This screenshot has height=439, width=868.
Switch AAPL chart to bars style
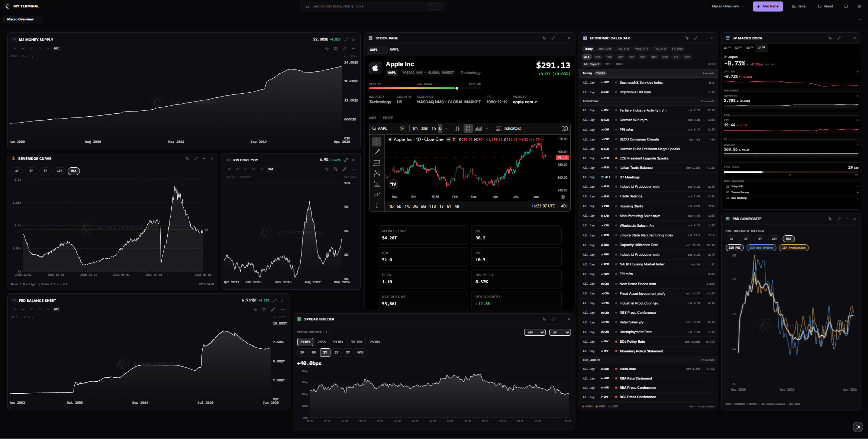click(x=458, y=128)
